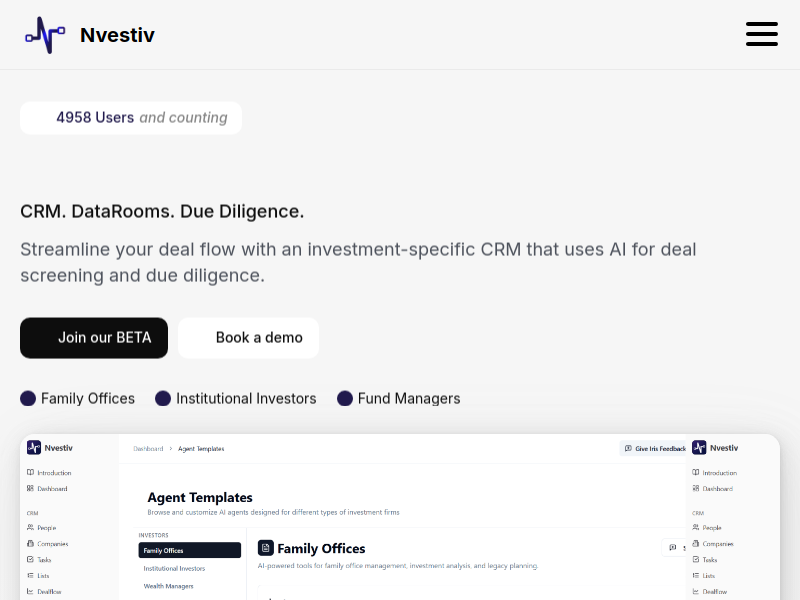Click the Agent Templates breadcrumb in the preview

tap(201, 449)
